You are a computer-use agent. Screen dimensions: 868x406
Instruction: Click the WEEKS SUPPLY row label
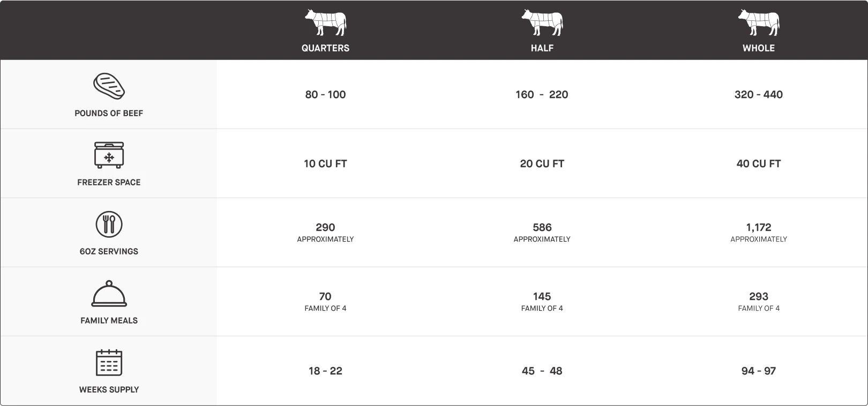pyautogui.click(x=109, y=389)
